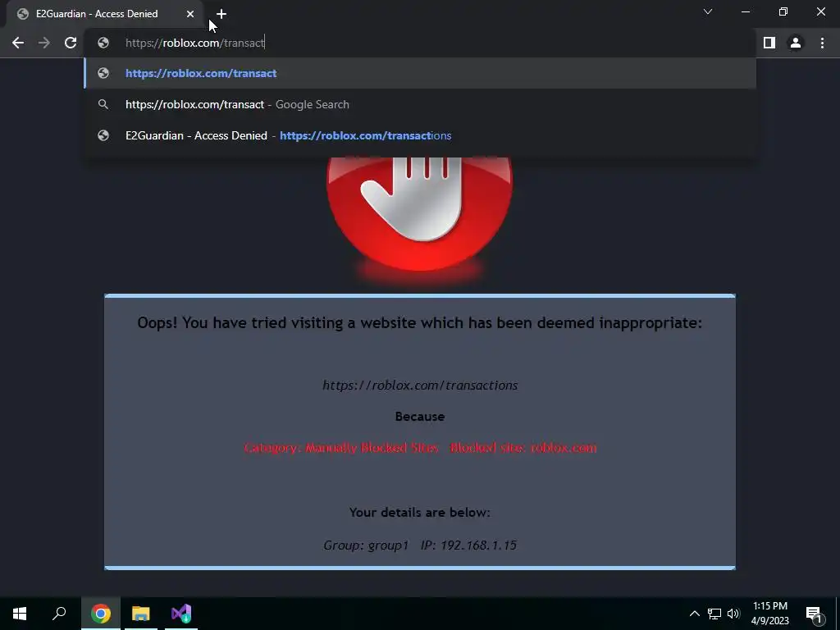Open Windows taskbar search

59,614
